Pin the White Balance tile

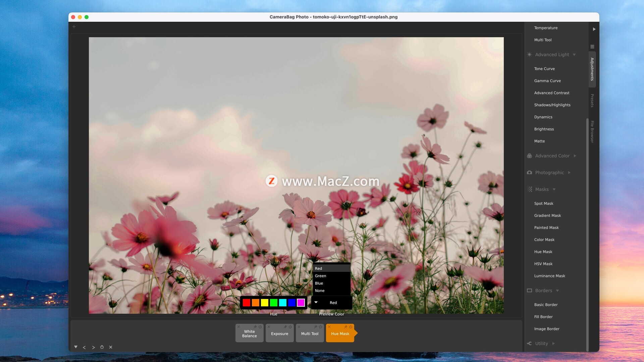[255, 327]
